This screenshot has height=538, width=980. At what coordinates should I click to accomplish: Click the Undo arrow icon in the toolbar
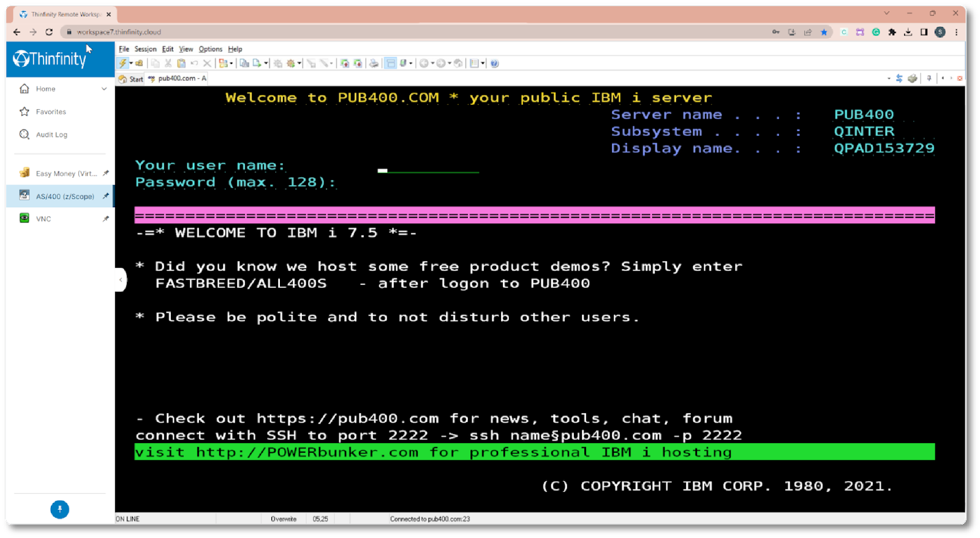pos(194,63)
